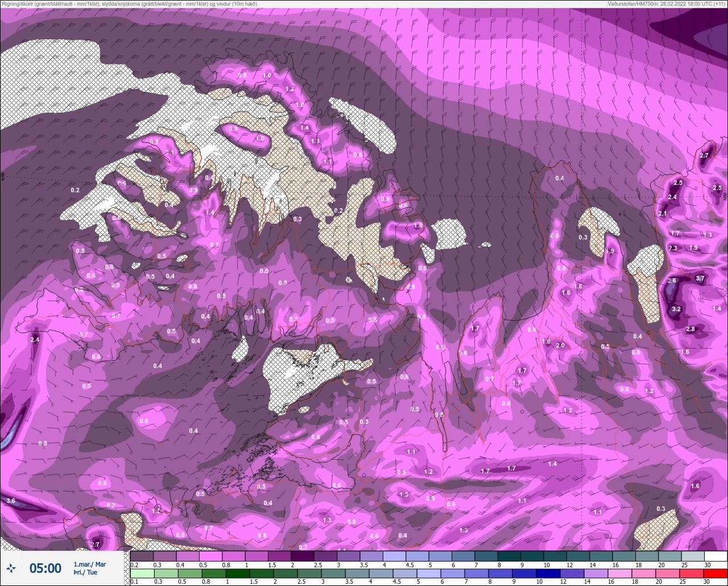The image size is (728, 586).
Task: Click the 2.1 precipitation value on the map
Action: pyautogui.click(x=663, y=213)
